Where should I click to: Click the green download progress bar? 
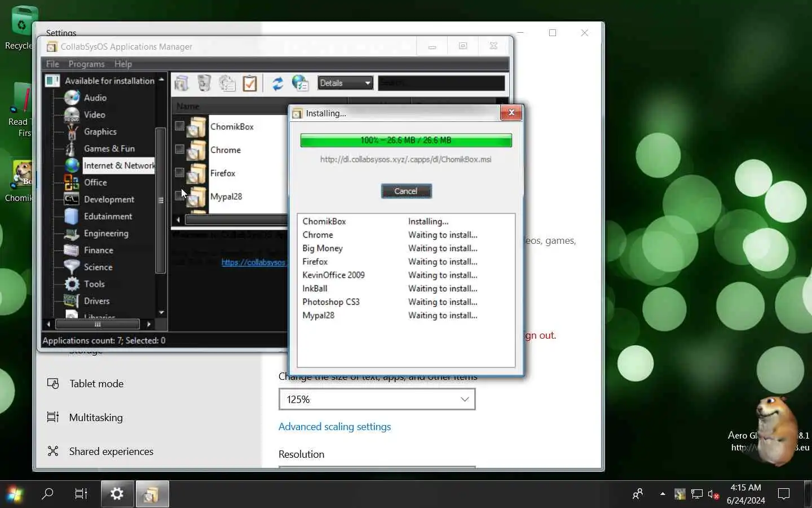406,141
